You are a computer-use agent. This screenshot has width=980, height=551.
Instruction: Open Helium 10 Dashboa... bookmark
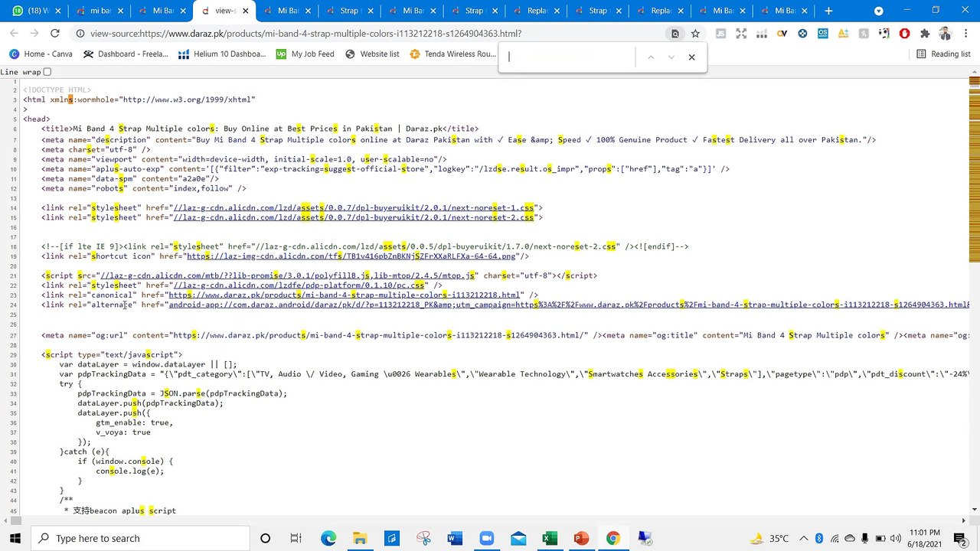tap(222, 54)
